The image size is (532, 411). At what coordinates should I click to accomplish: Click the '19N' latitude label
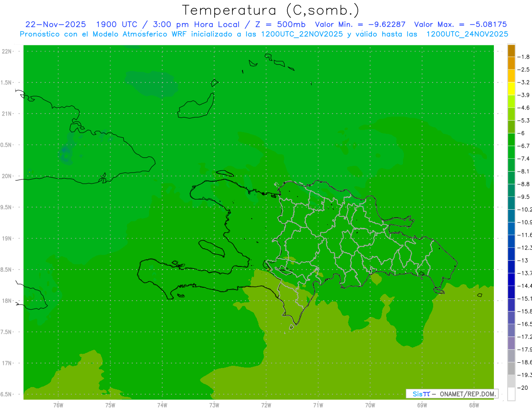[7, 239]
